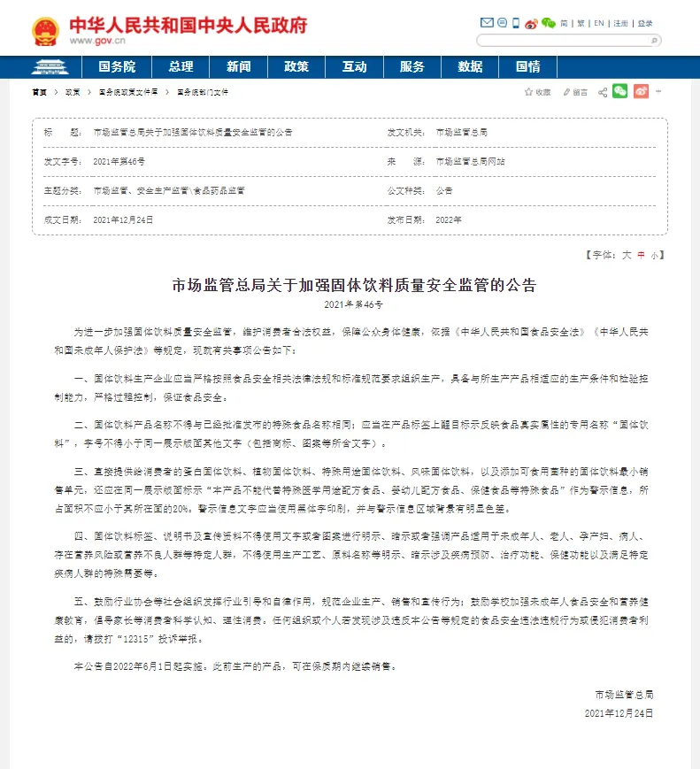Click the large article headline
700x769 pixels.
354,285
